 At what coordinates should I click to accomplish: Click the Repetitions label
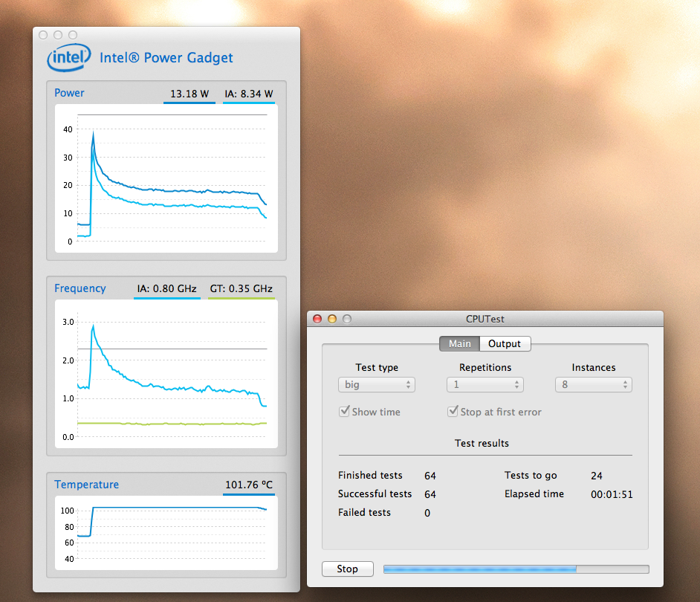[485, 367]
